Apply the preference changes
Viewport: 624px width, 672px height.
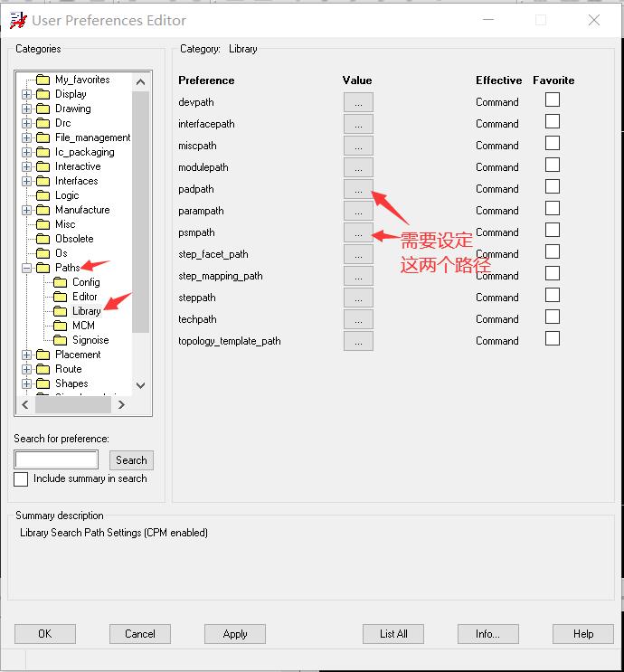235,634
